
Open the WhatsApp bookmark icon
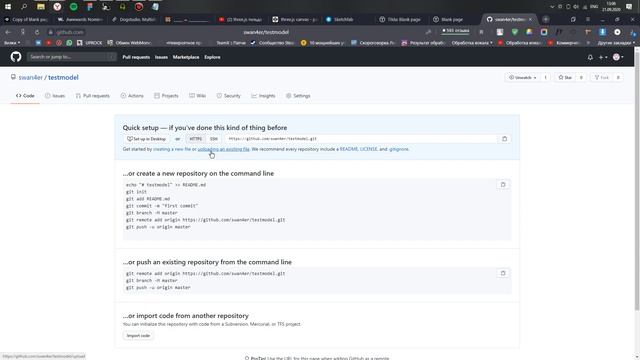(69, 42)
